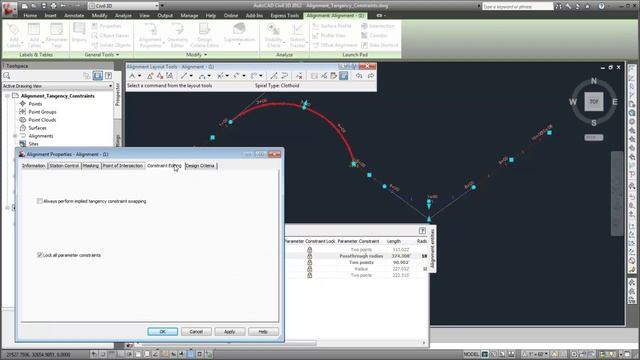Viewport: 640px width, 360px height.
Task: Click Cancel in Alignment Properties
Action: click(x=196, y=331)
